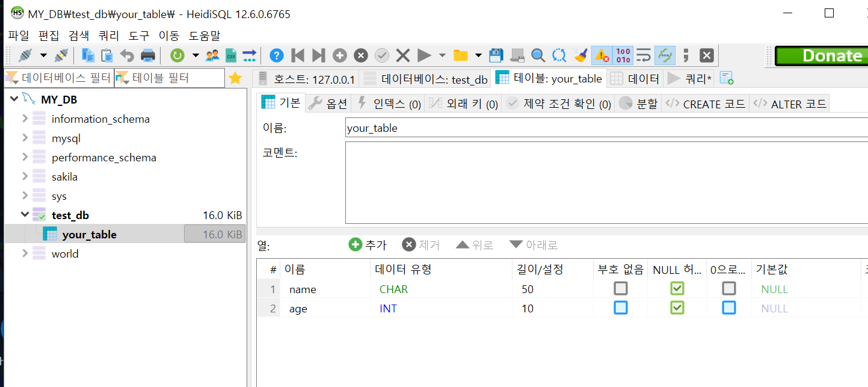Click the semicolon delimiter icon
The width and height of the screenshot is (868, 387).
(x=686, y=56)
